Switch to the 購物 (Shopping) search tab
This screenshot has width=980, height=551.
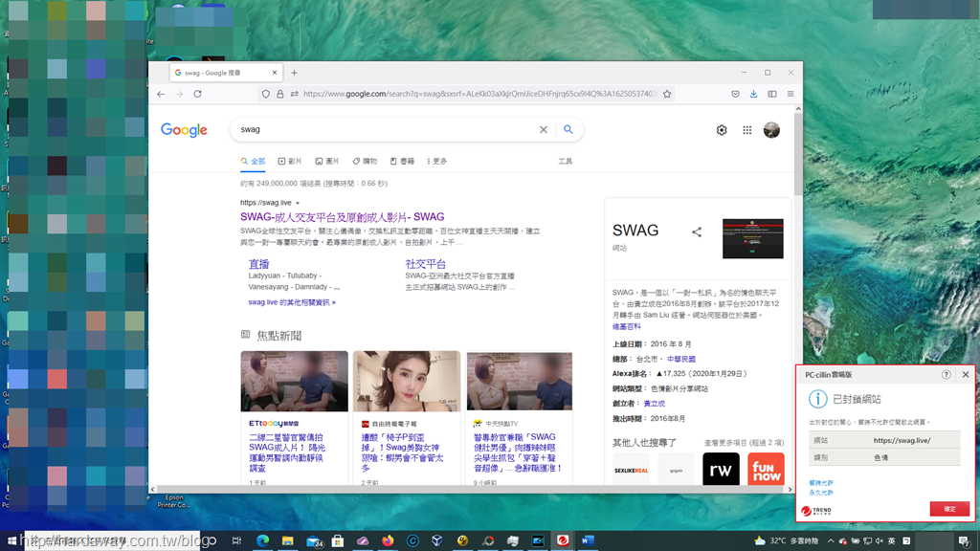click(365, 161)
